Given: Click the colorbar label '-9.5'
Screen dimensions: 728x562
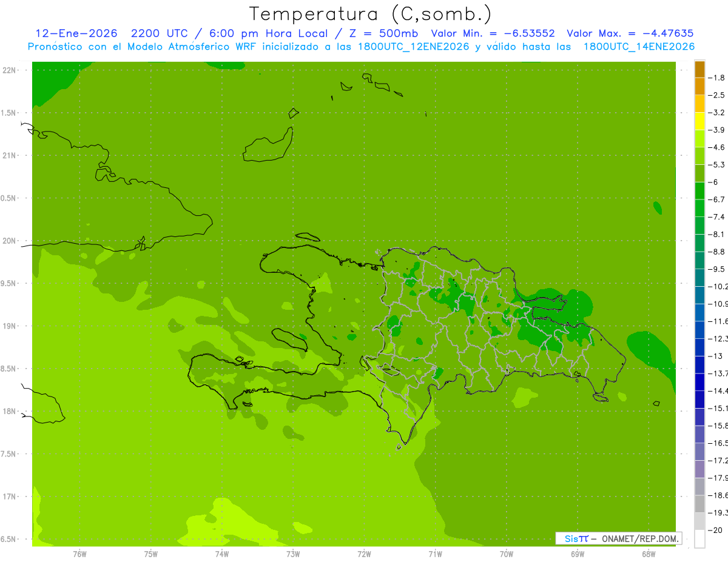Looking at the screenshot, I should coord(716,269).
